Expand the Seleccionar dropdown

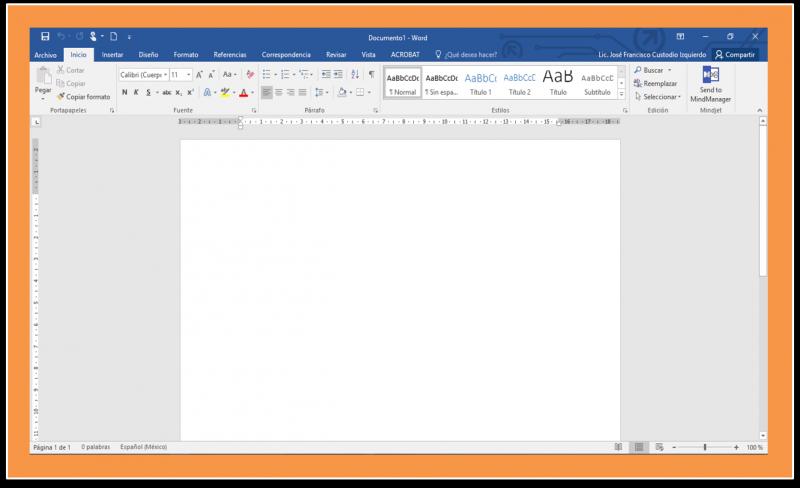pyautogui.click(x=660, y=97)
